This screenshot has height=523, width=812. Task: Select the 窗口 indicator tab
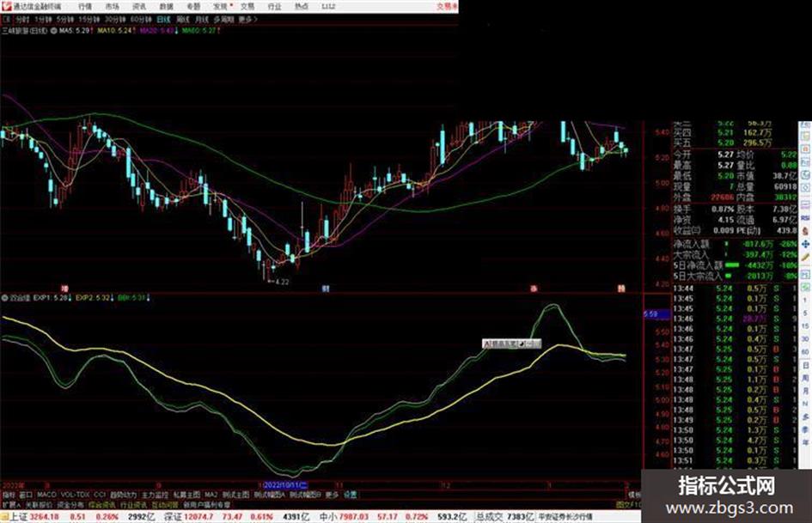[x=26, y=495]
